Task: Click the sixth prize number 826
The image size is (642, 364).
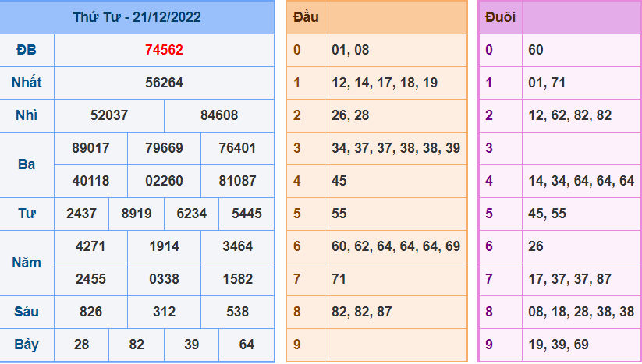Action: pos(90,312)
